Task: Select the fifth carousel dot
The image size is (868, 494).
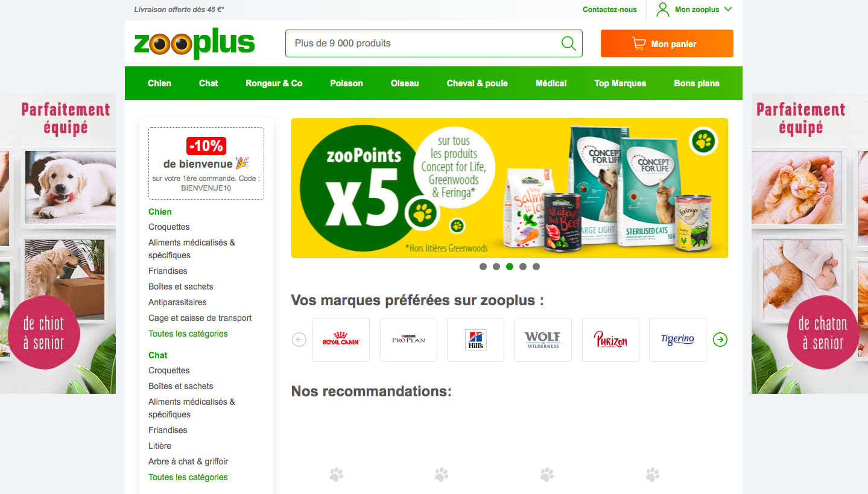Action: point(536,267)
